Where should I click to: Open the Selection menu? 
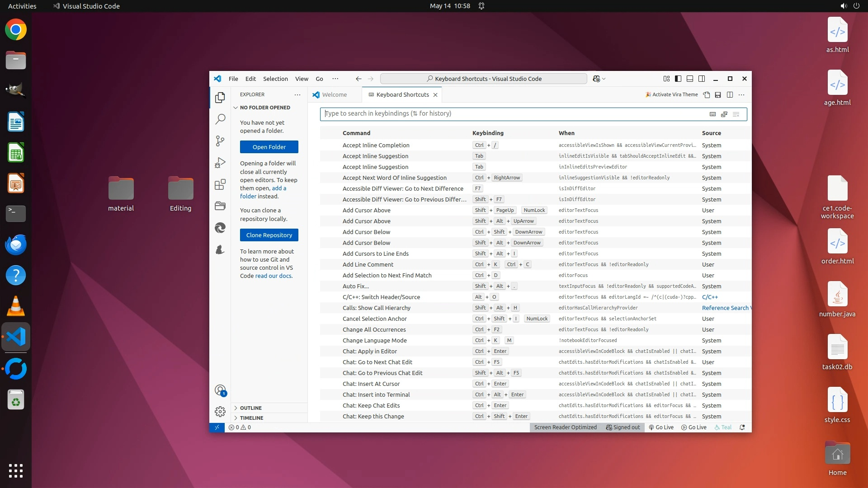pyautogui.click(x=275, y=79)
